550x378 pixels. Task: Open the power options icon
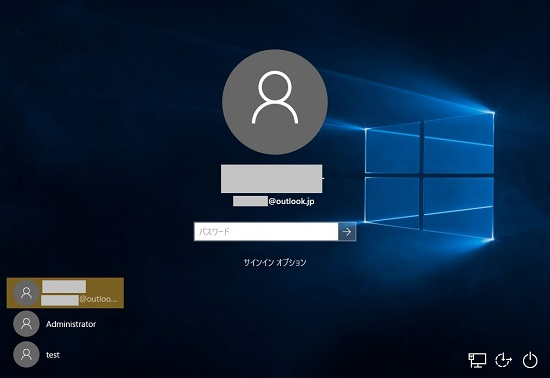click(530, 360)
